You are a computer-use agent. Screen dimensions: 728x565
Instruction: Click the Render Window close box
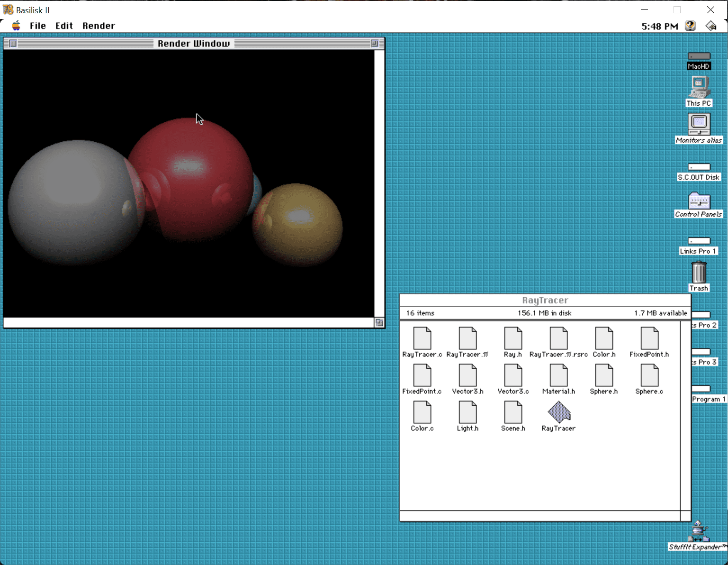tap(13, 44)
